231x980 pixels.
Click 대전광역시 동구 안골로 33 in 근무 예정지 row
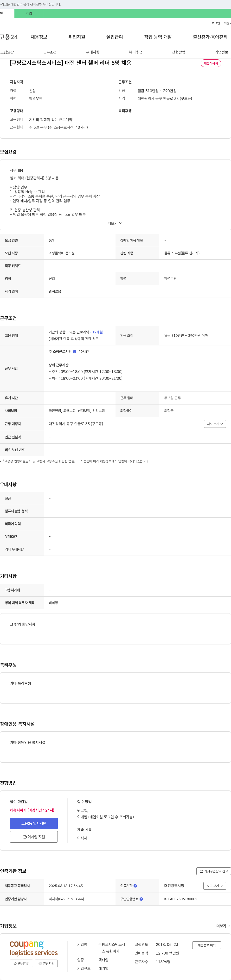coord(76,424)
